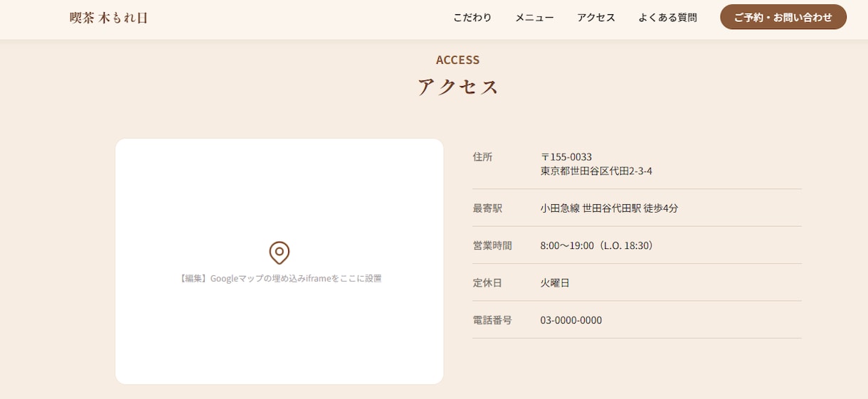Click the 定休日 label
Image resolution: width=868 pixels, height=399 pixels.
pyautogui.click(x=487, y=283)
